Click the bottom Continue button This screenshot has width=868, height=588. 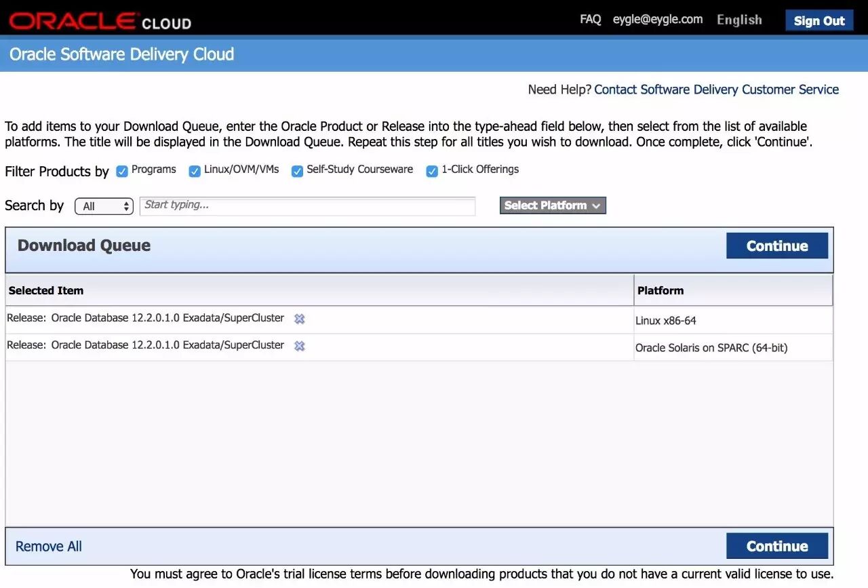click(777, 546)
